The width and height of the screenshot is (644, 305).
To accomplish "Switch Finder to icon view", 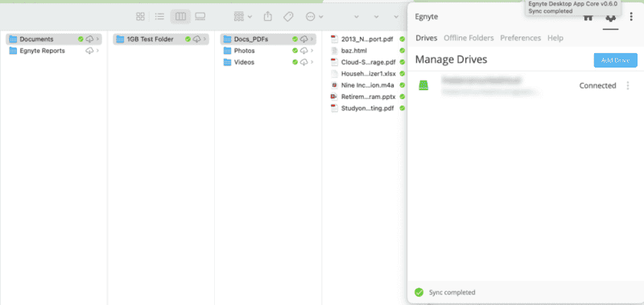I will [x=140, y=16].
